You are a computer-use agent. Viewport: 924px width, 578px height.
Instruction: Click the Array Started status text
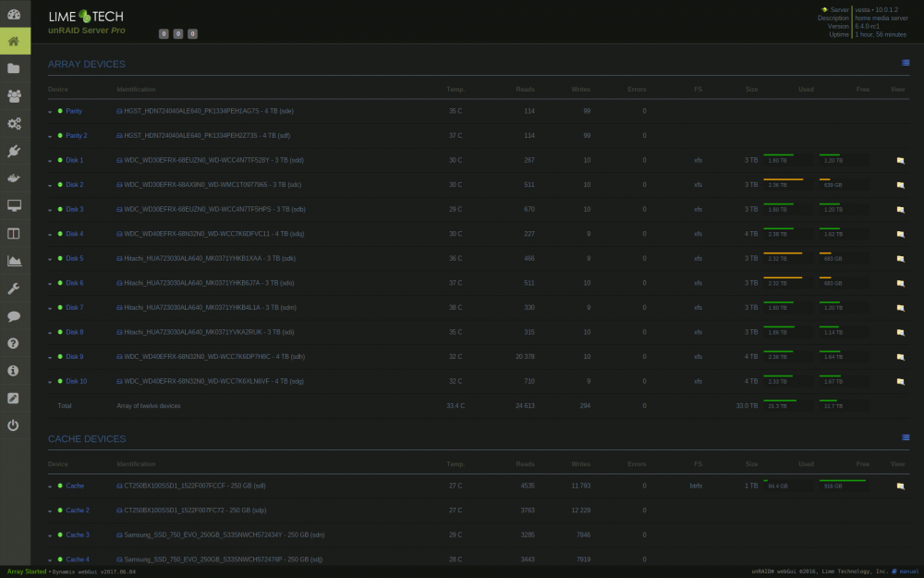(x=27, y=572)
